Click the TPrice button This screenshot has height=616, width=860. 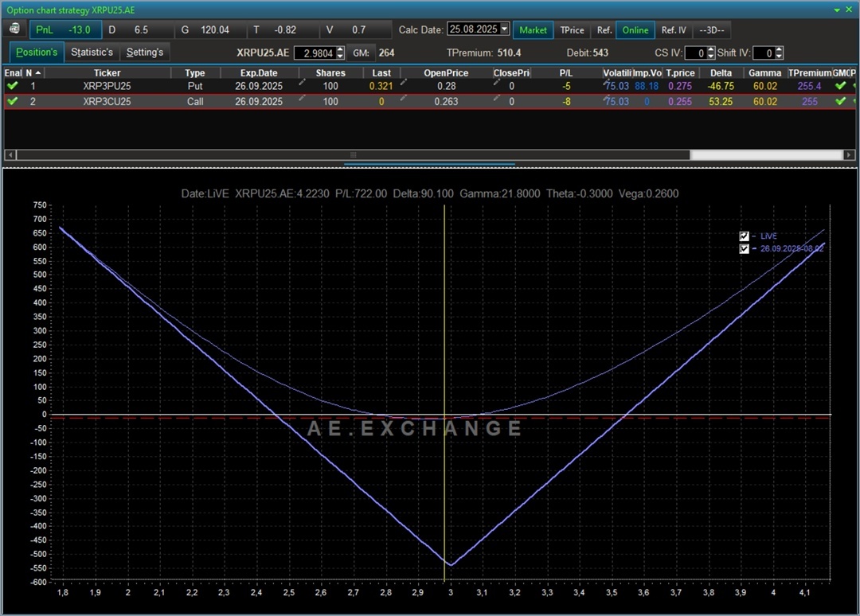point(572,30)
